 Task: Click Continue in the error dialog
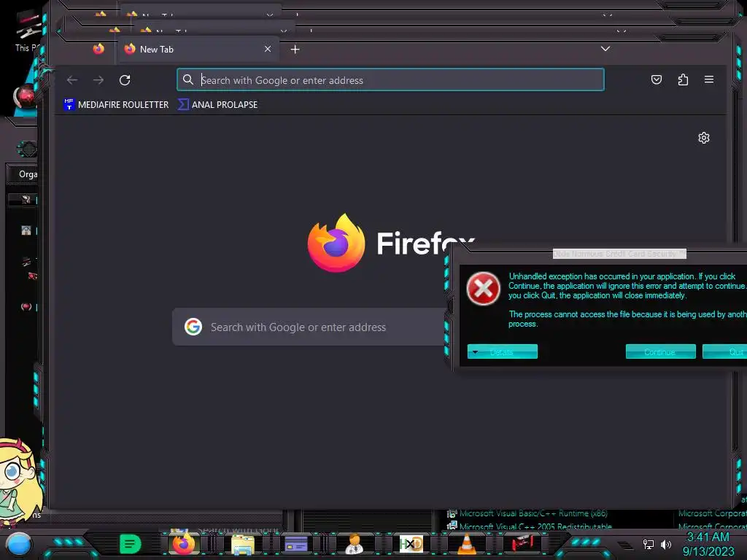click(x=660, y=351)
